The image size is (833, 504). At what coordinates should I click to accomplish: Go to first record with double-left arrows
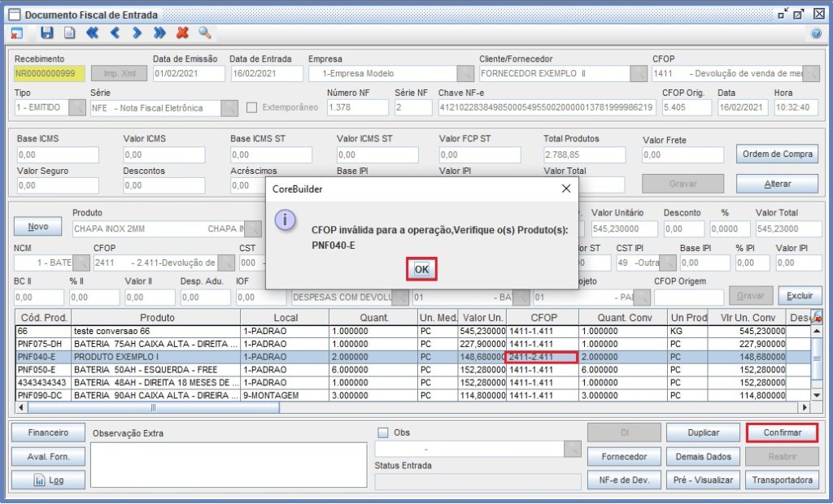92,33
